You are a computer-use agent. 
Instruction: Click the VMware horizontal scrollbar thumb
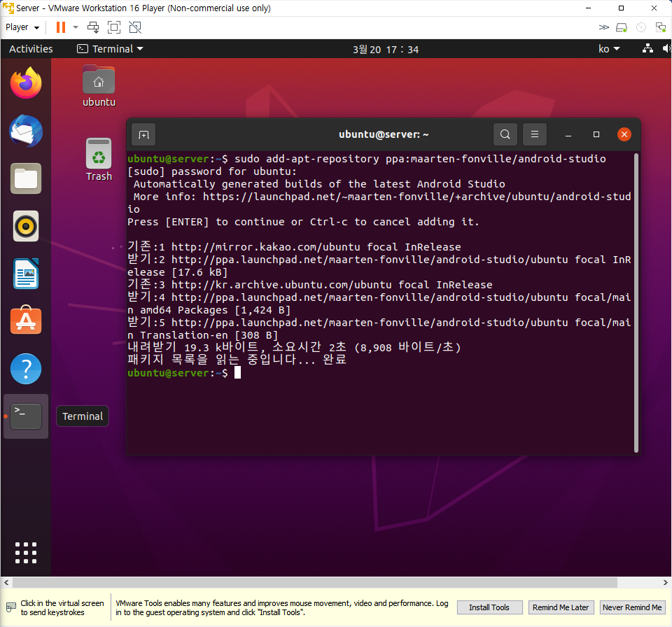[x=315, y=582]
